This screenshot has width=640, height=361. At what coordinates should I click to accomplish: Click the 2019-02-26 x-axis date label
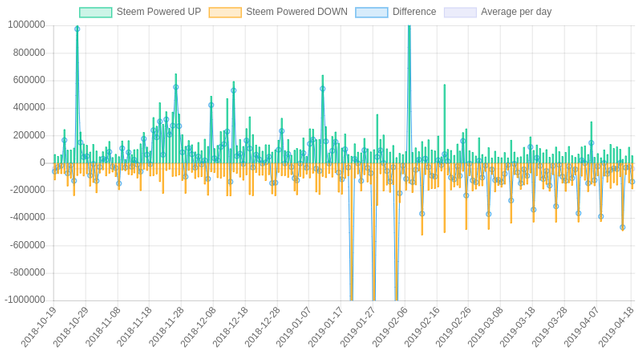pyautogui.click(x=453, y=327)
